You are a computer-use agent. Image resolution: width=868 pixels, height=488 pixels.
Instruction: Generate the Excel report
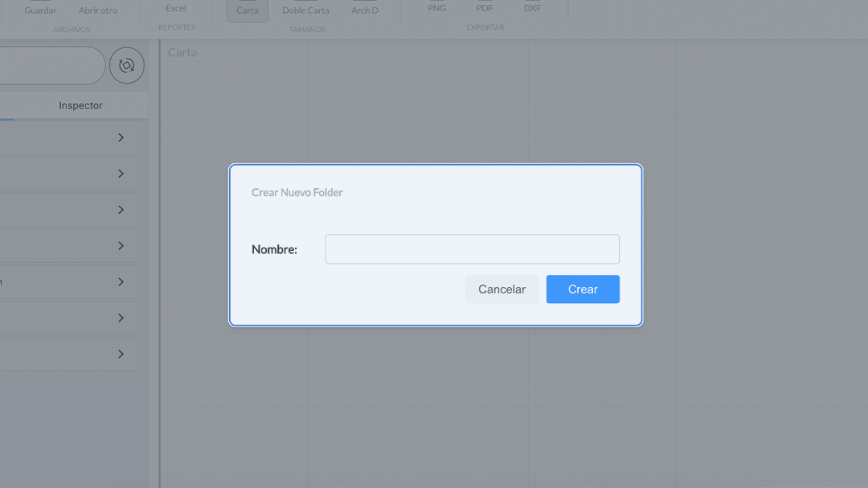pos(175,8)
